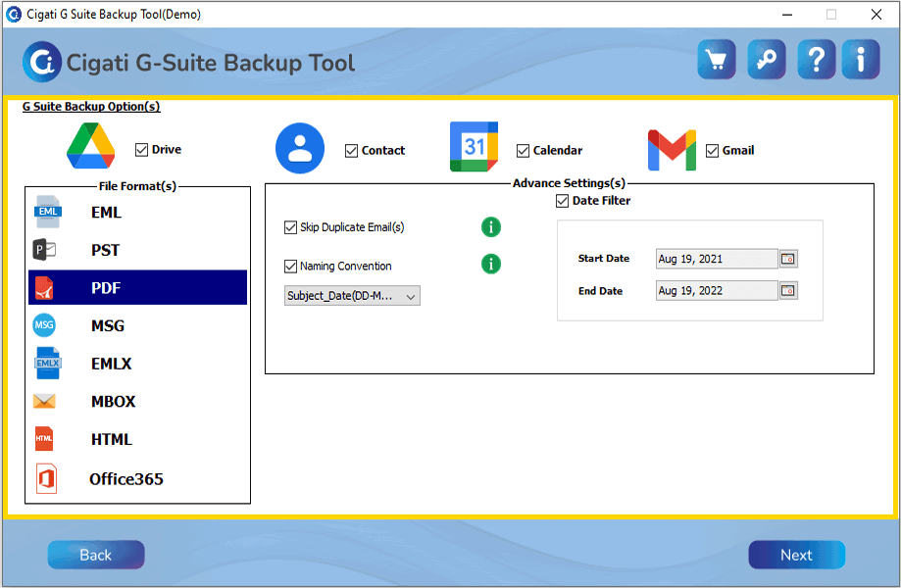Toggle the Skip Duplicate Email(s) checkbox

coord(290,227)
